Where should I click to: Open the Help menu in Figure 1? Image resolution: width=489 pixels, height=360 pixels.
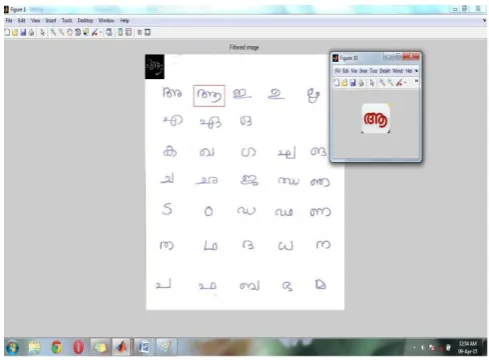click(x=124, y=21)
